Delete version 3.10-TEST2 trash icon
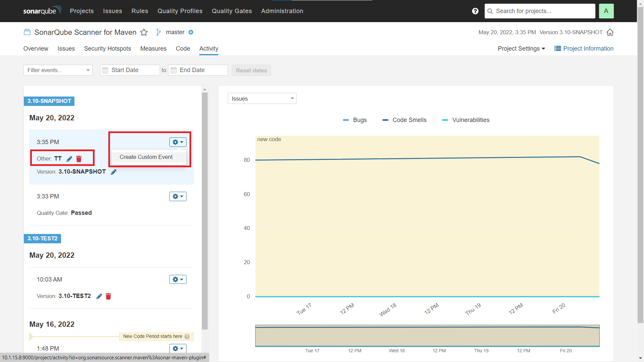 (108, 296)
